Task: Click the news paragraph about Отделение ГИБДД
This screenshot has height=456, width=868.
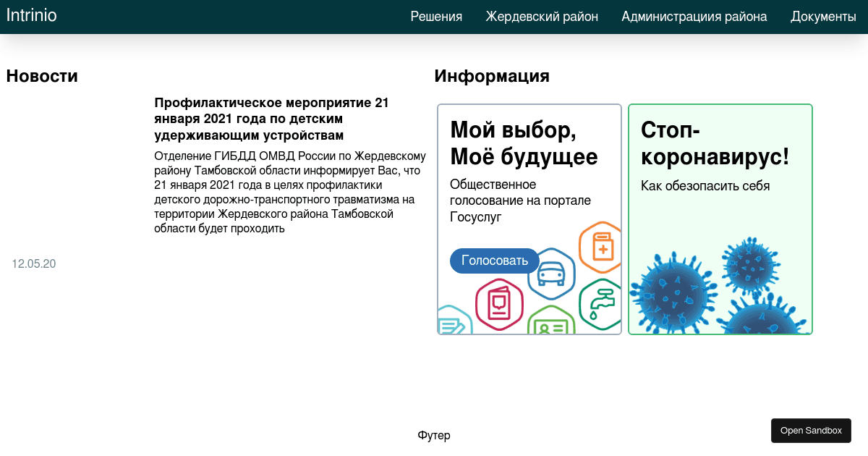Action: point(290,193)
